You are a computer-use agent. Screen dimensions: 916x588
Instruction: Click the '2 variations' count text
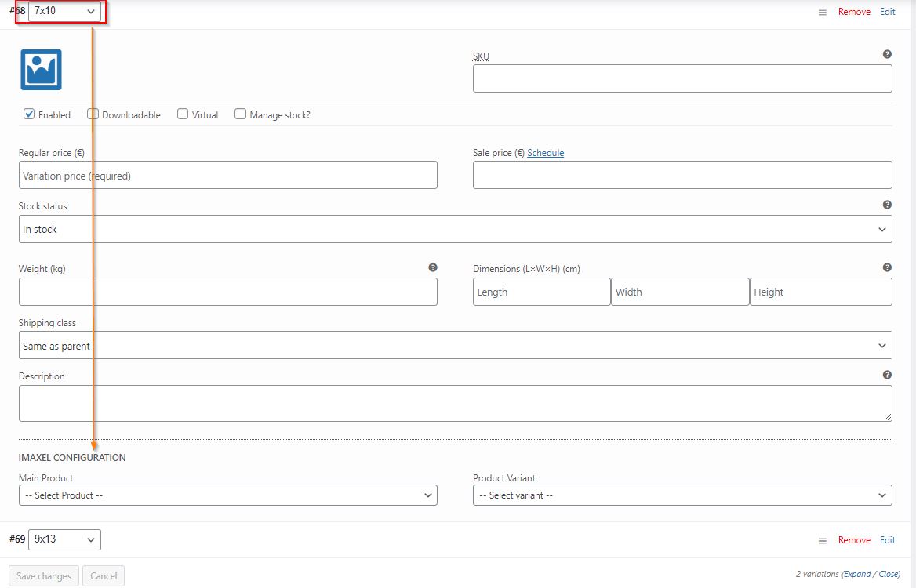817,574
